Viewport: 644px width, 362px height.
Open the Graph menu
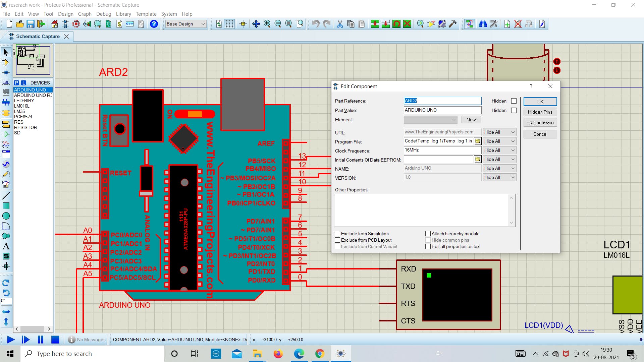(85, 14)
